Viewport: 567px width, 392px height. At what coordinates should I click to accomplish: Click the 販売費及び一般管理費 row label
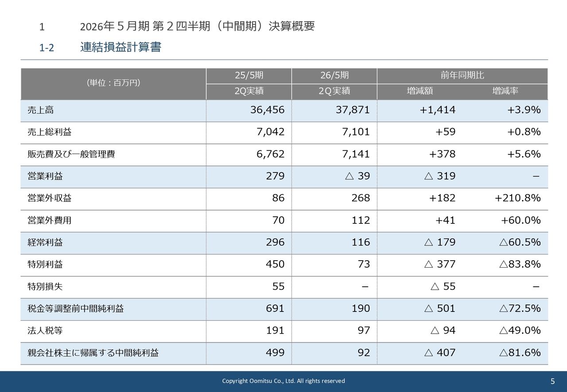71,154
